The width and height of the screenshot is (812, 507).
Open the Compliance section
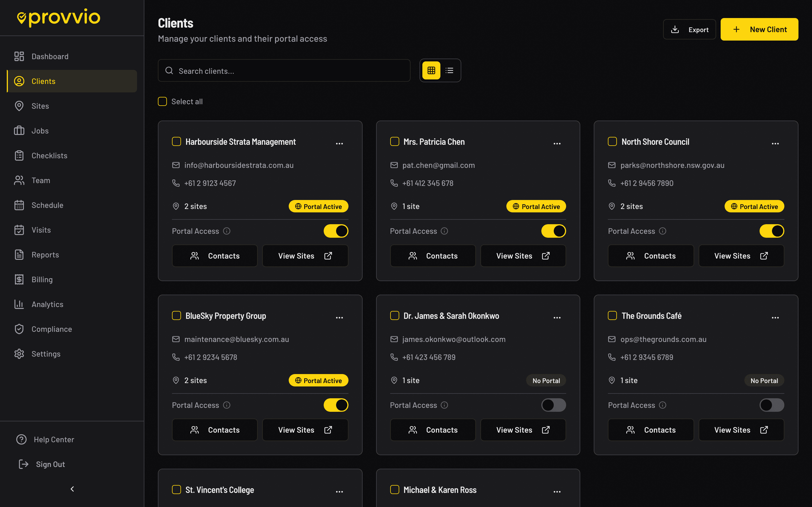52,329
